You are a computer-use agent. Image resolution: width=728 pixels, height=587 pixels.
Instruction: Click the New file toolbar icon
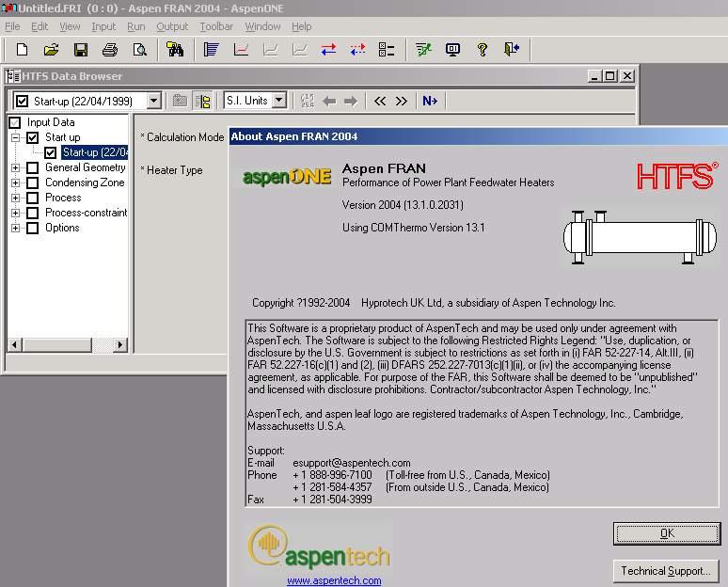point(22,49)
